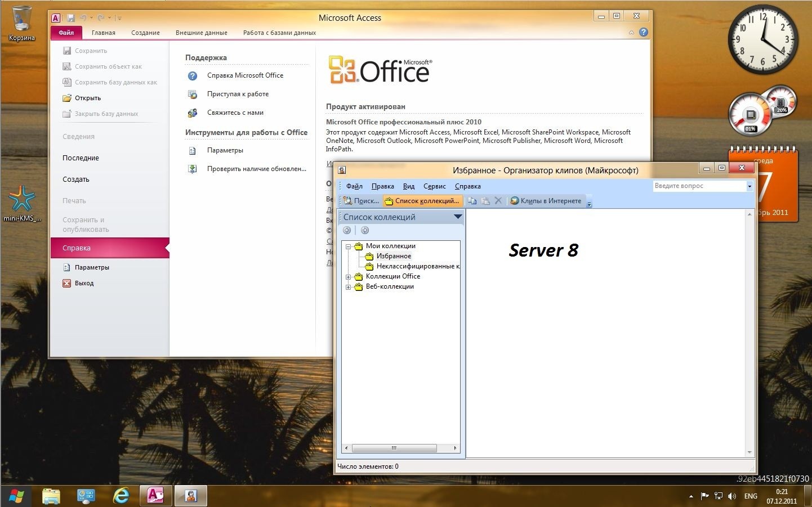Screen dimensions: 812x507
Task: Click the back arrow in collections pane
Action: point(347,230)
